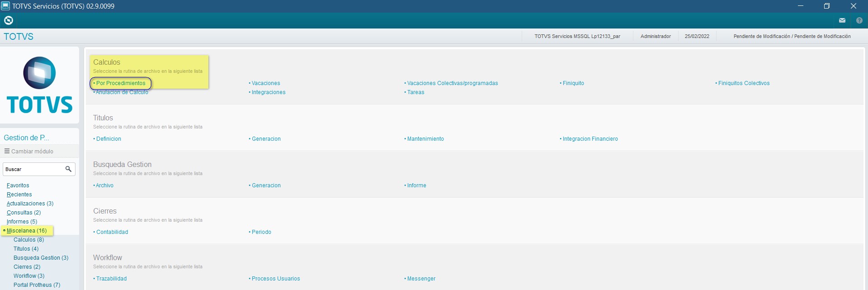
Task: Select Busqueda Gestion (3) submenu
Action: pos(41,258)
